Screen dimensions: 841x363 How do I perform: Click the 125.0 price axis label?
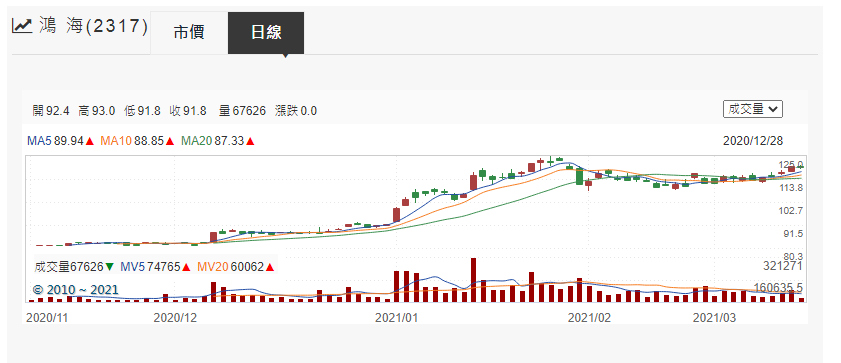pyautogui.click(x=791, y=164)
